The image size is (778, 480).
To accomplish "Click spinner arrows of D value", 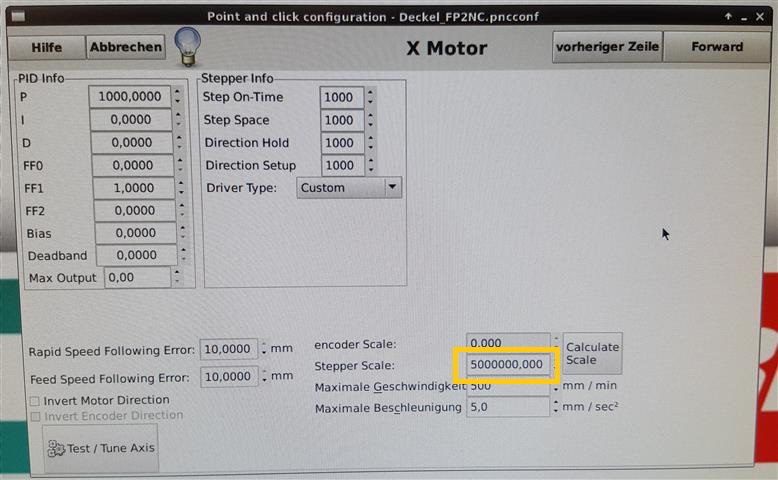I will 179,142.
